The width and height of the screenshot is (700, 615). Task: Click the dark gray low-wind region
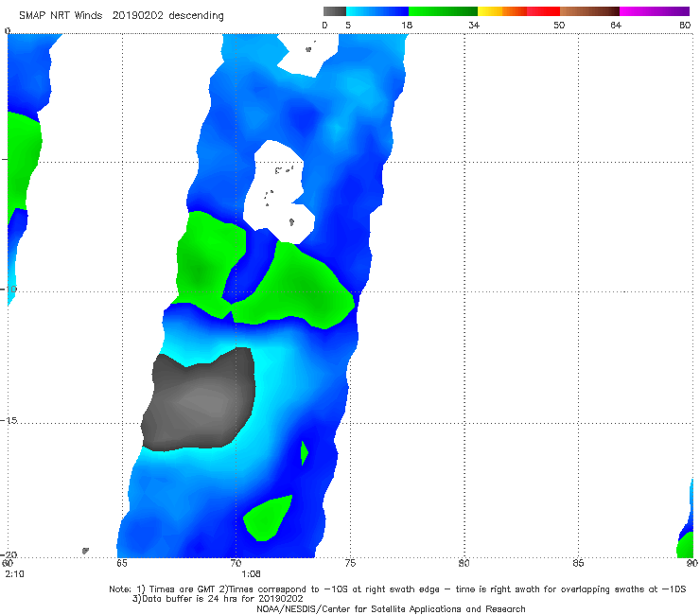(199, 399)
